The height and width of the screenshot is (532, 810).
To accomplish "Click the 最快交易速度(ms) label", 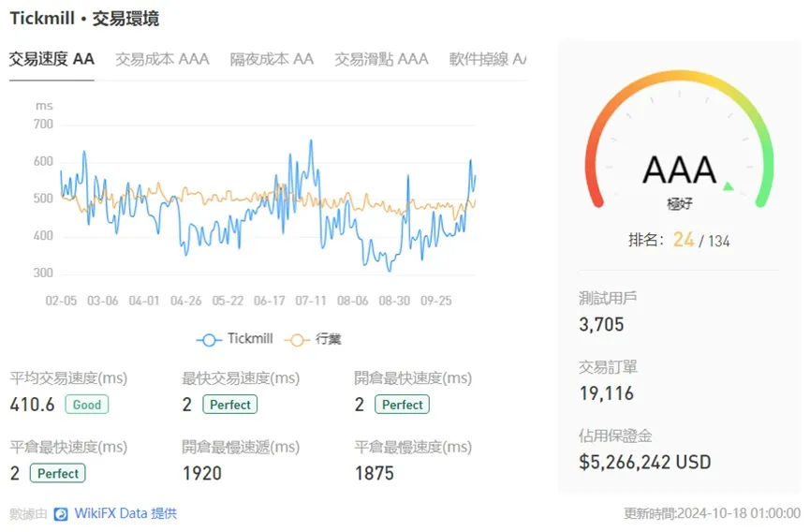I will tap(241, 378).
